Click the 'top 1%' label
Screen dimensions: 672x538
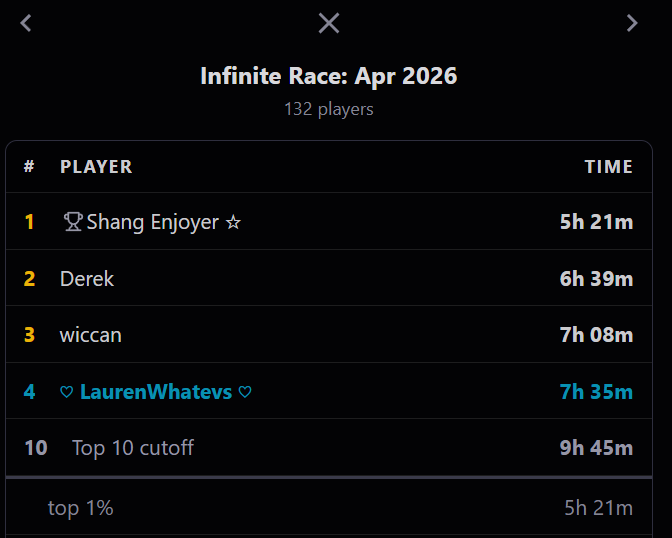click(x=81, y=508)
